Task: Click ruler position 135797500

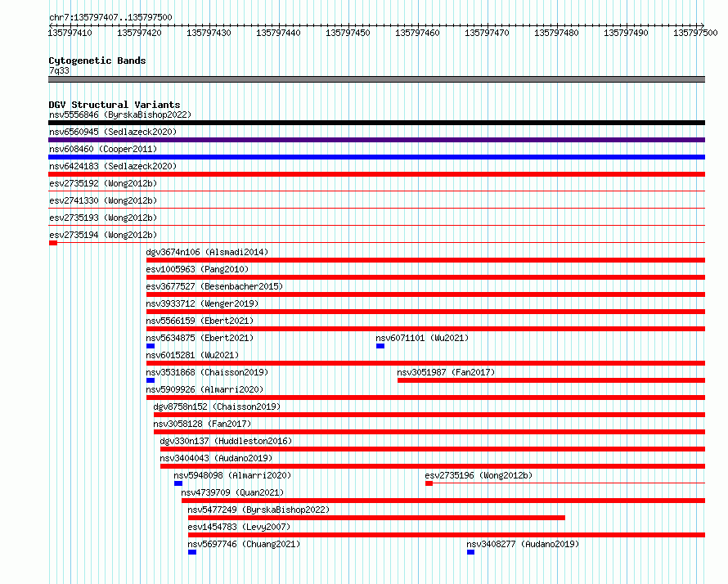Action: pos(695,33)
